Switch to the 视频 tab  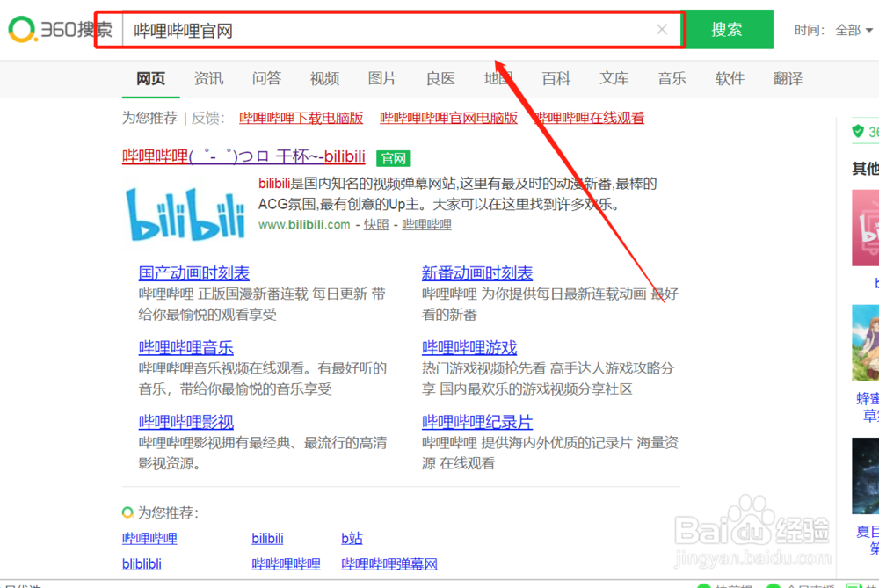(324, 78)
